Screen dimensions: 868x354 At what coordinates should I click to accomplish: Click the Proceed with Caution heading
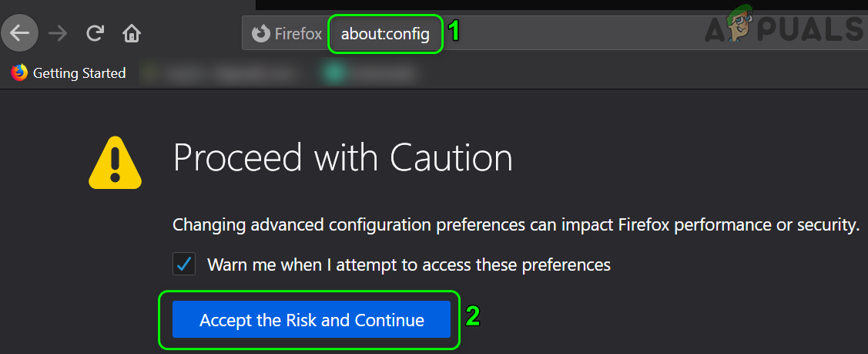point(343,157)
